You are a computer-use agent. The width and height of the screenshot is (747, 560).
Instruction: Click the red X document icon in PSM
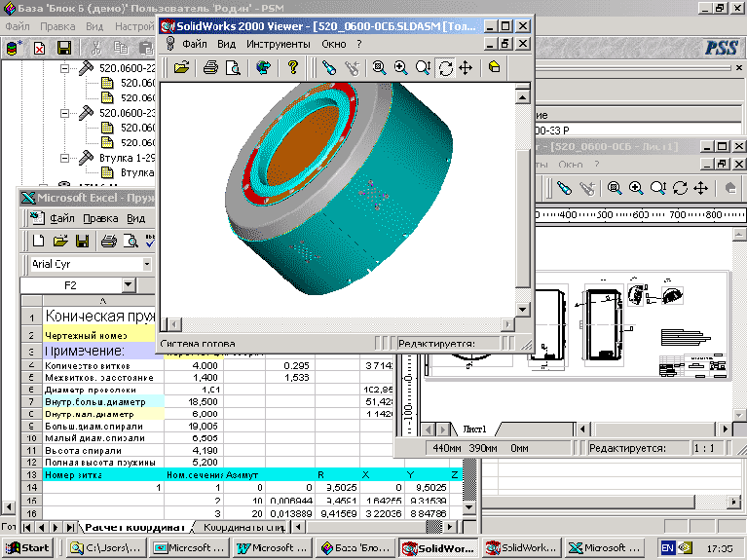click(x=39, y=48)
